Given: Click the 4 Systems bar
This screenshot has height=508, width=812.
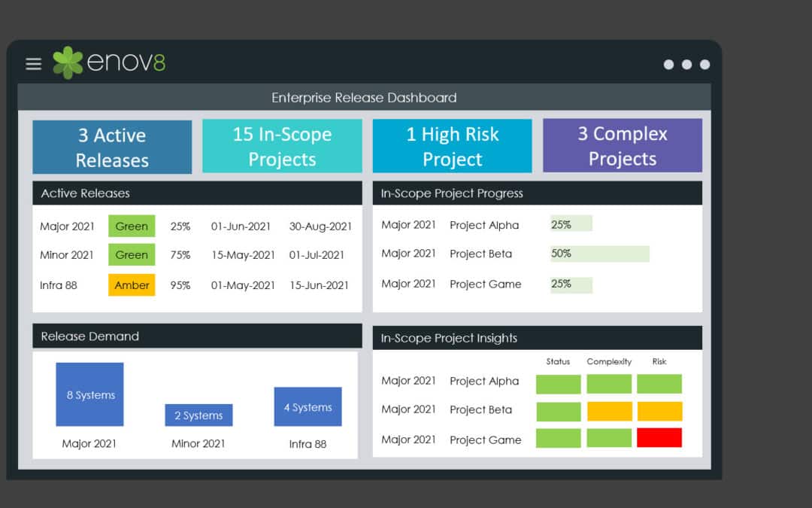Looking at the screenshot, I should pos(308,407).
